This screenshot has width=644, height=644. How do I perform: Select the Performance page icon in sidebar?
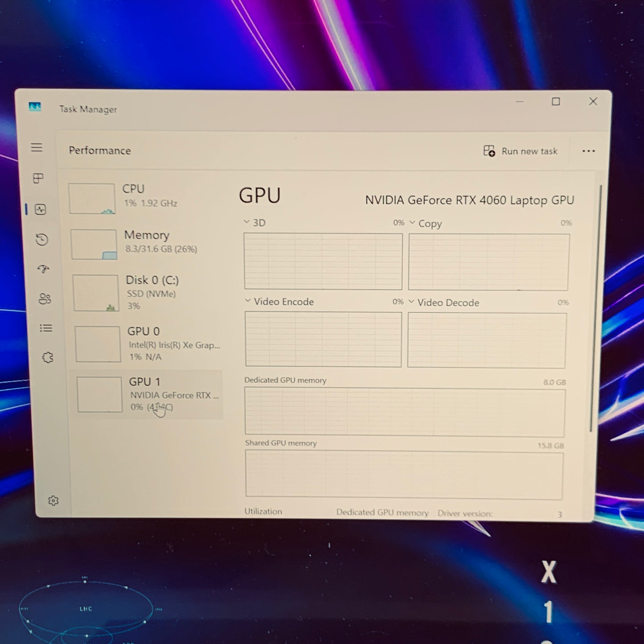[41, 209]
